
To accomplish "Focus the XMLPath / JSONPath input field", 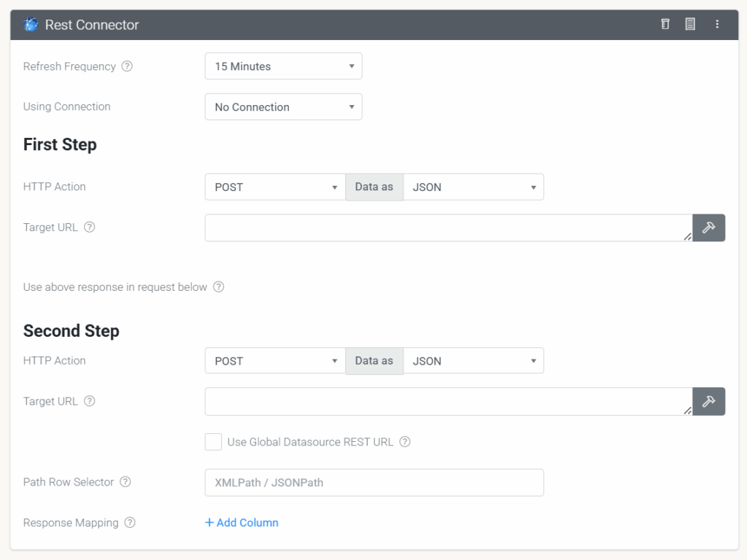I will [374, 483].
